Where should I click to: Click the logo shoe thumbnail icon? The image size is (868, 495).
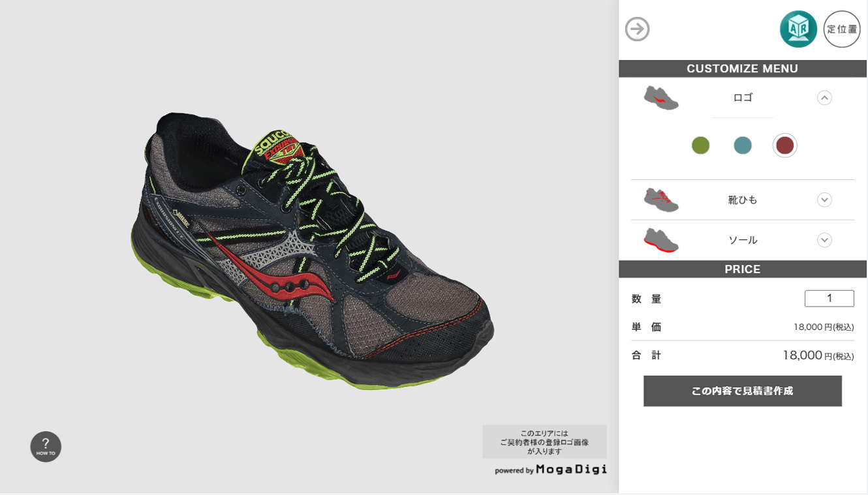(x=661, y=98)
